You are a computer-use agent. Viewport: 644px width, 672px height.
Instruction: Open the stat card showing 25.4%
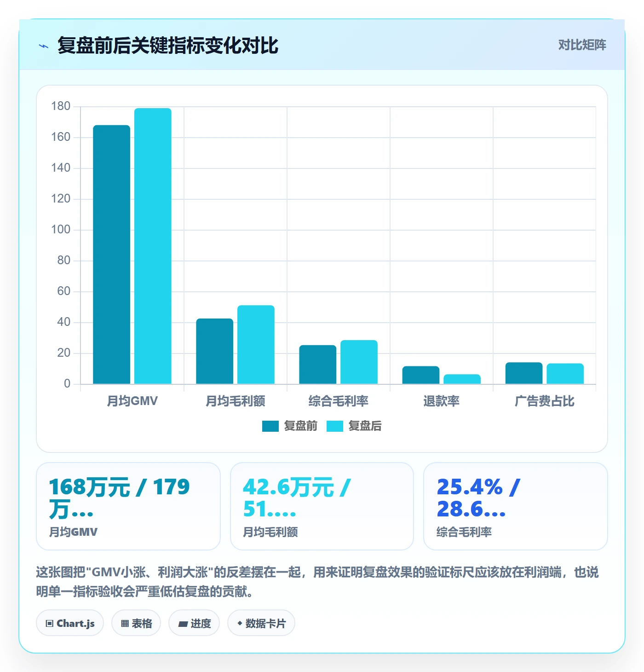pyautogui.click(x=516, y=506)
